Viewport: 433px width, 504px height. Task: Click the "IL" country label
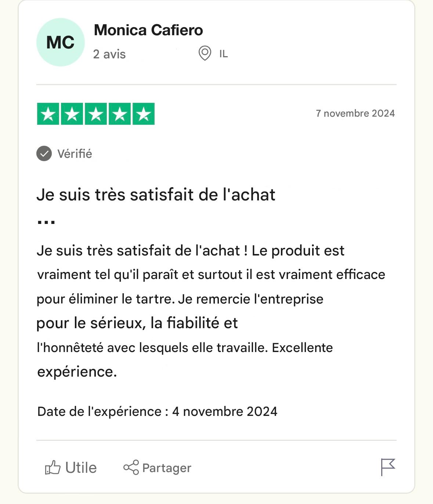tap(223, 54)
